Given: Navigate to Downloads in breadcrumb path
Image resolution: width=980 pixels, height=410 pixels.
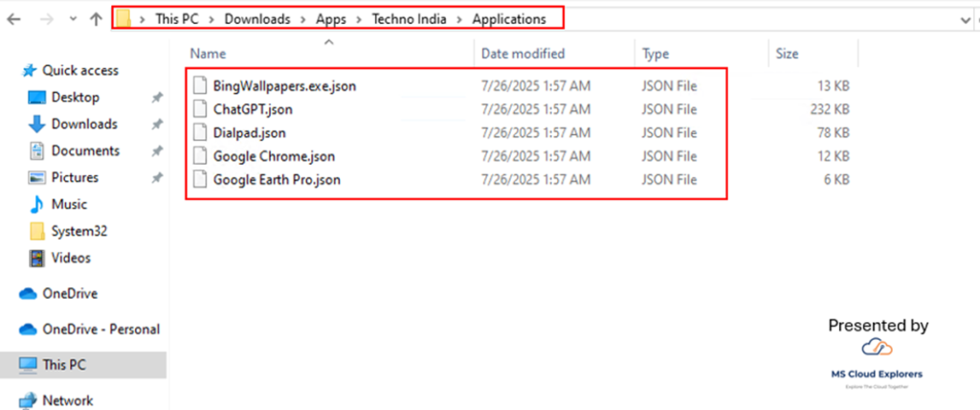Looking at the screenshot, I should (x=257, y=19).
